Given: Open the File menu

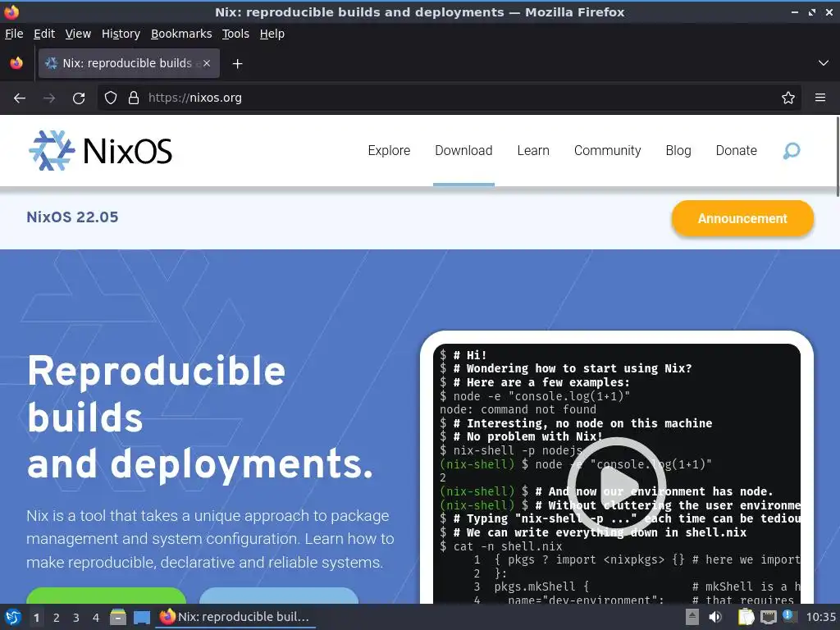Looking at the screenshot, I should pyautogui.click(x=14, y=34).
